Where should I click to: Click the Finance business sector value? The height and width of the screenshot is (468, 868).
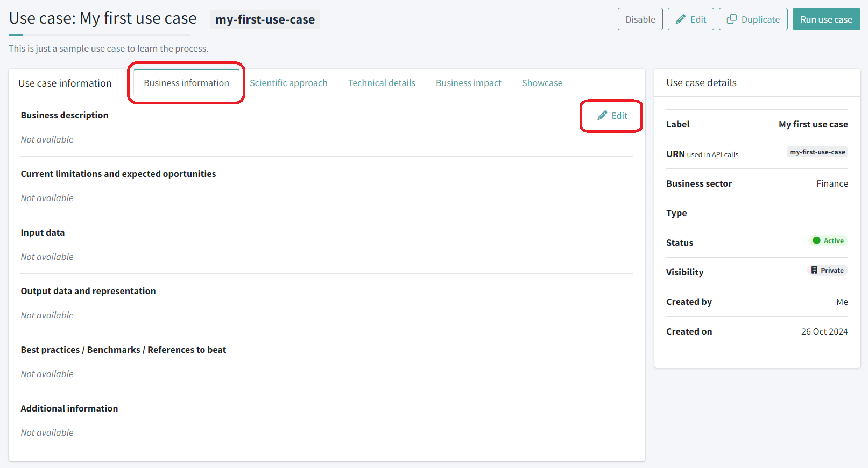pyautogui.click(x=832, y=184)
